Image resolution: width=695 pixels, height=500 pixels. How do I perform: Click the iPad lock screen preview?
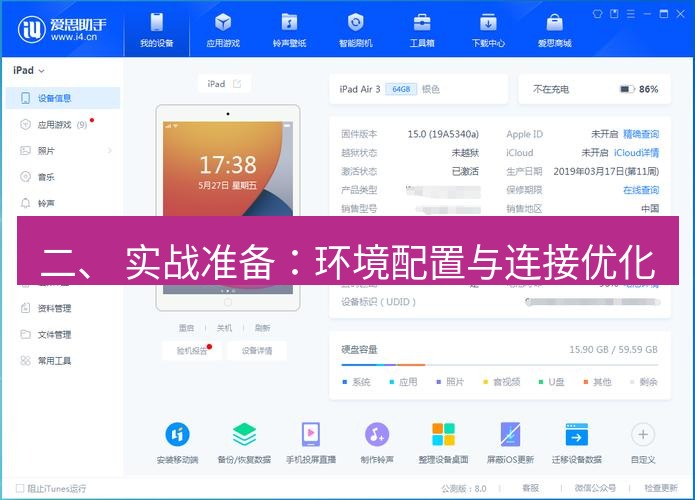pos(228,168)
